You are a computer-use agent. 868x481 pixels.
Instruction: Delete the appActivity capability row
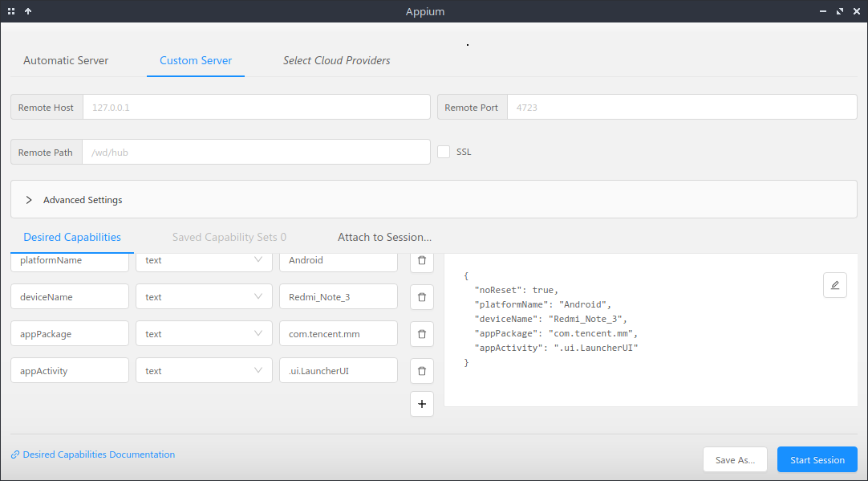coord(422,371)
